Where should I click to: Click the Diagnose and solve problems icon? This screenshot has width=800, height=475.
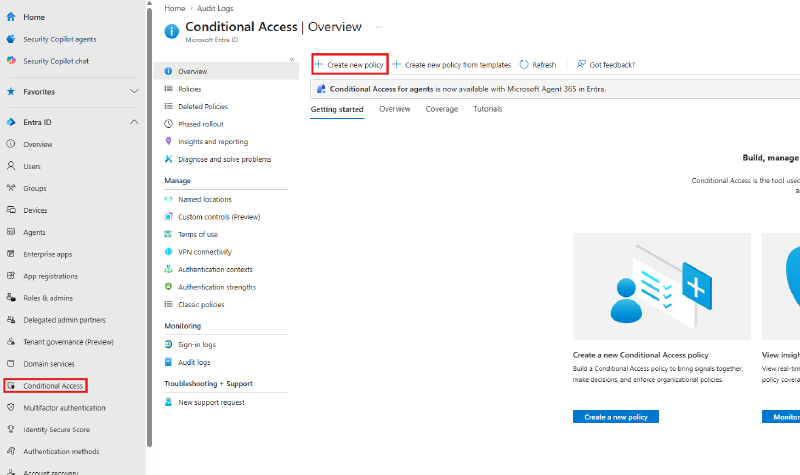click(168, 159)
